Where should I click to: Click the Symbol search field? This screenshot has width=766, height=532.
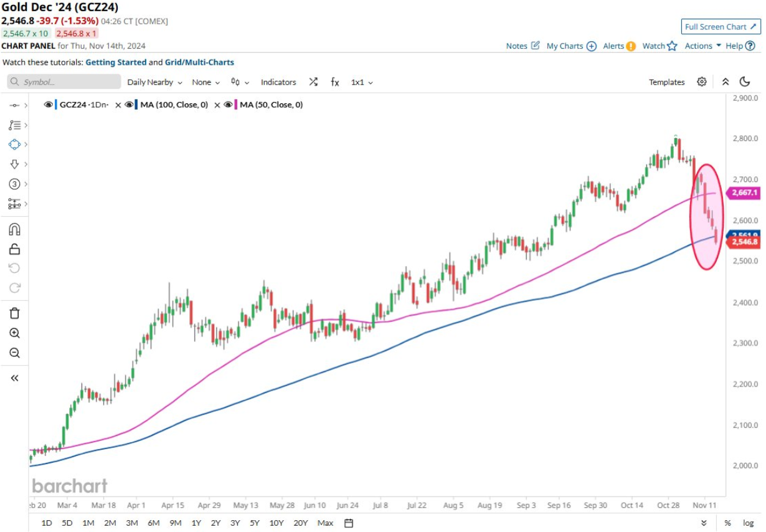click(64, 82)
